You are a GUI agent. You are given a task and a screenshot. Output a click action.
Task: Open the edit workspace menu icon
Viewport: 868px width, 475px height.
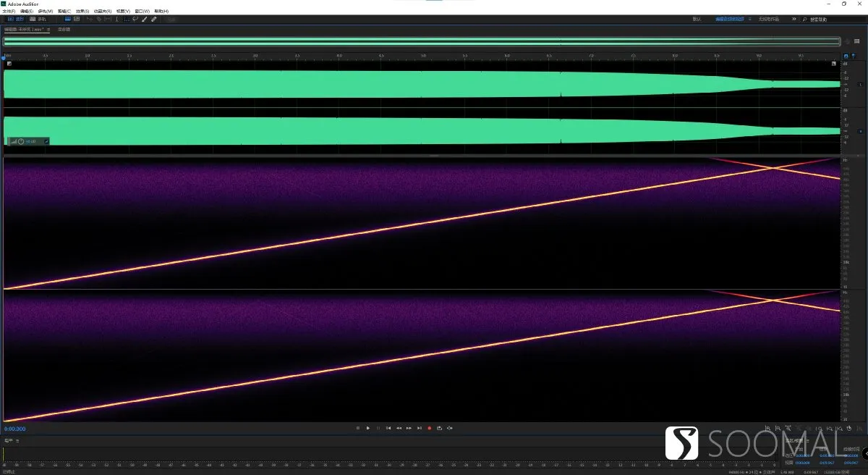point(749,19)
